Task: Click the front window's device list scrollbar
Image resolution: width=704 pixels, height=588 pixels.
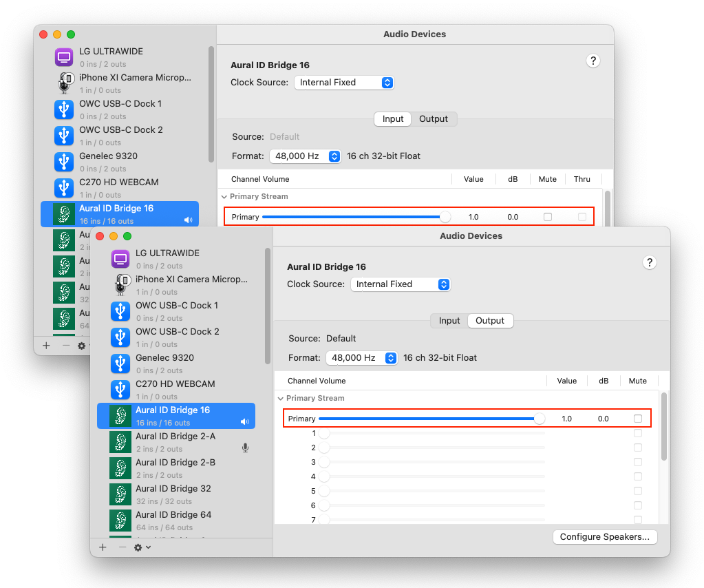Action: [x=268, y=306]
